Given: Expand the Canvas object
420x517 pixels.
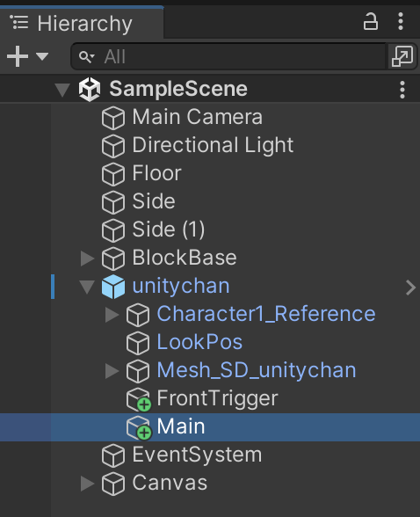Looking at the screenshot, I should pos(87,484).
